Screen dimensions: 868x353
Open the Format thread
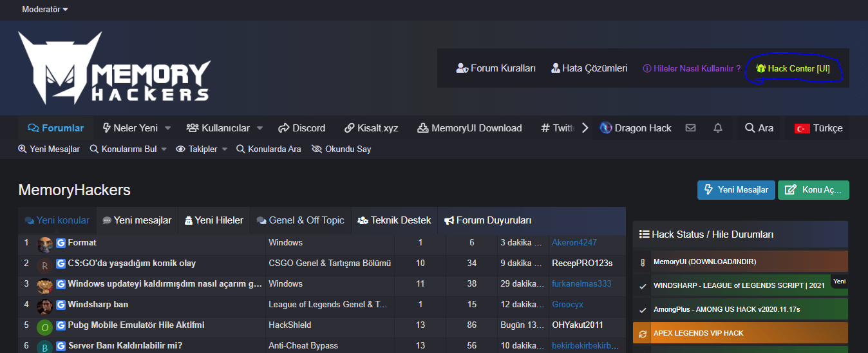[82, 243]
